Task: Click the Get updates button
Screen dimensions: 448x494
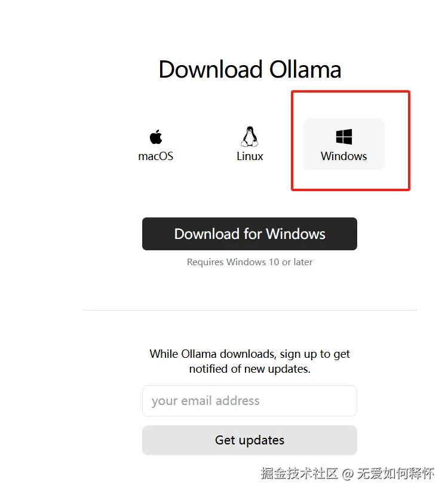Action: click(x=250, y=440)
